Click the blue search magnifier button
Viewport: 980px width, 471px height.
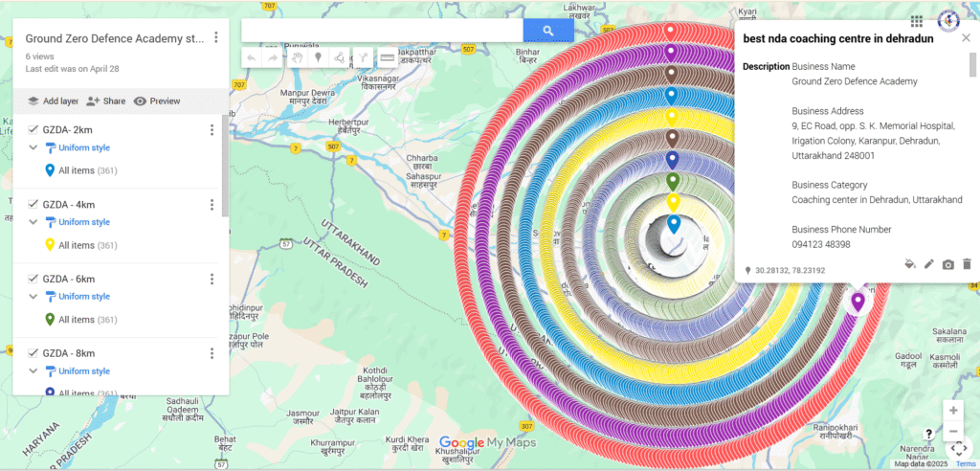click(x=548, y=32)
